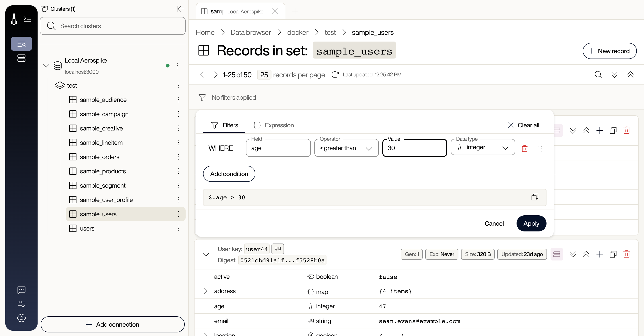Screen dimensions: 644x336
Task: Click the Add condition button
Action: [229, 174]
